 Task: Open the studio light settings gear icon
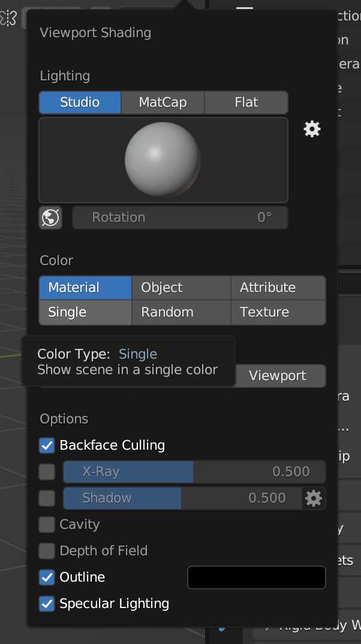click(312, 129)
